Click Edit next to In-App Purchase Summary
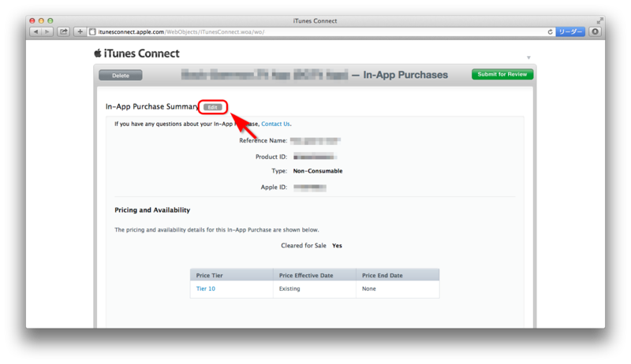The width and height of the screenshot is (631, 364). (212, 107)
